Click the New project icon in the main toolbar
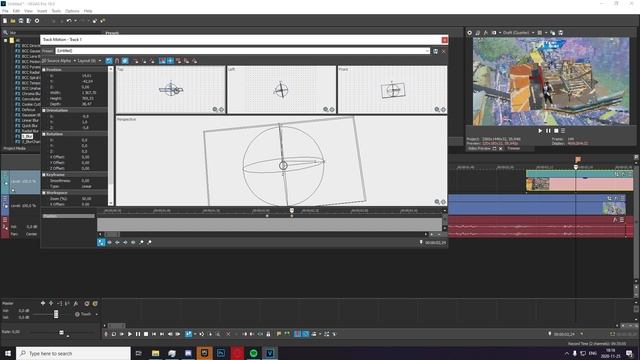 pos(5,20)
